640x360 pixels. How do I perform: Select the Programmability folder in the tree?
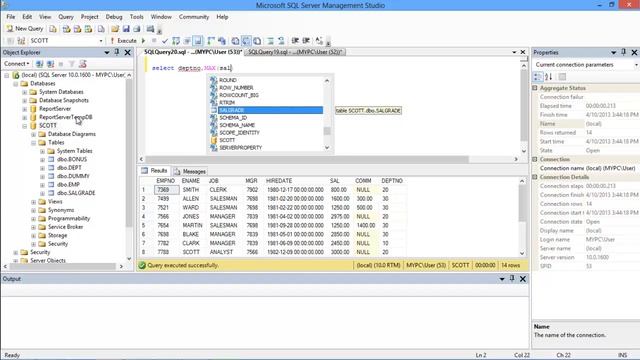[x=69, y=218]
